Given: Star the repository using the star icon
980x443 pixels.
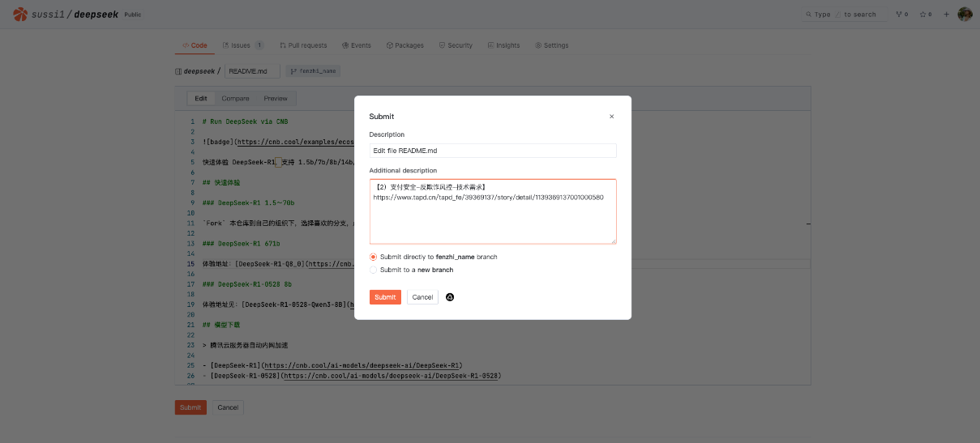Looking at the screenshot, I should click(922, 15).
